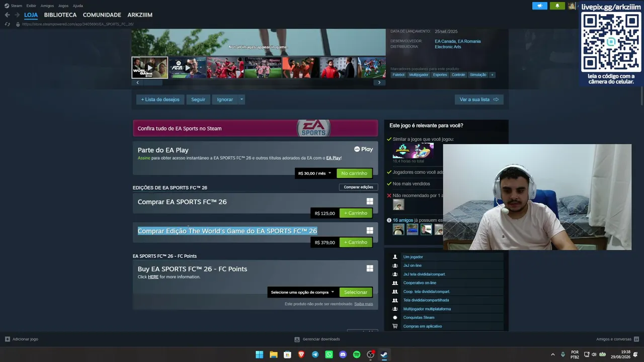This screenshot has width=644, height=362.
Task: Click the green Selecionar button
Action: point(356,292)
